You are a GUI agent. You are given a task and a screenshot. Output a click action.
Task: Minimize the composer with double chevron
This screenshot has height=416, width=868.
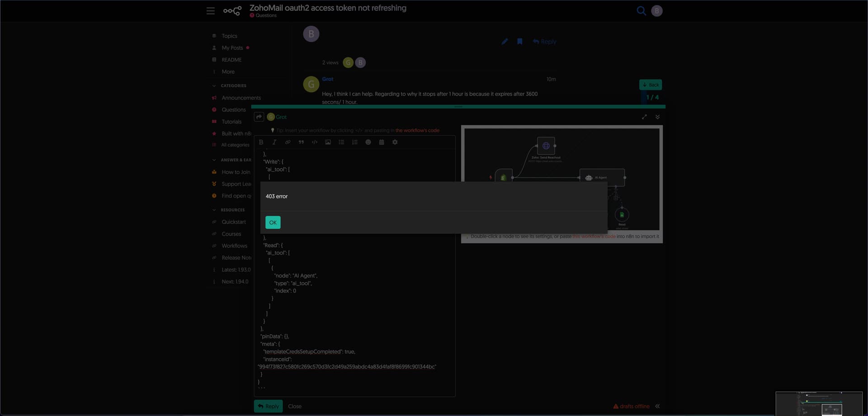coord(657,117)
